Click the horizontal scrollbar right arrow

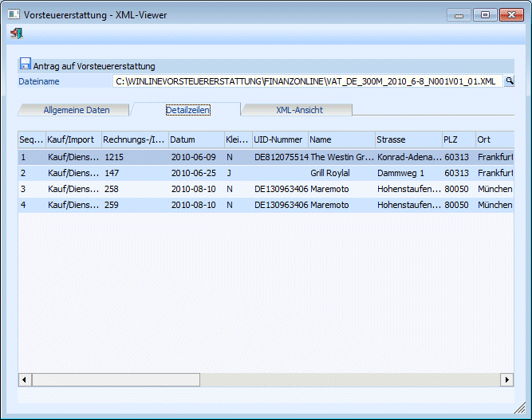click(507, 379)
